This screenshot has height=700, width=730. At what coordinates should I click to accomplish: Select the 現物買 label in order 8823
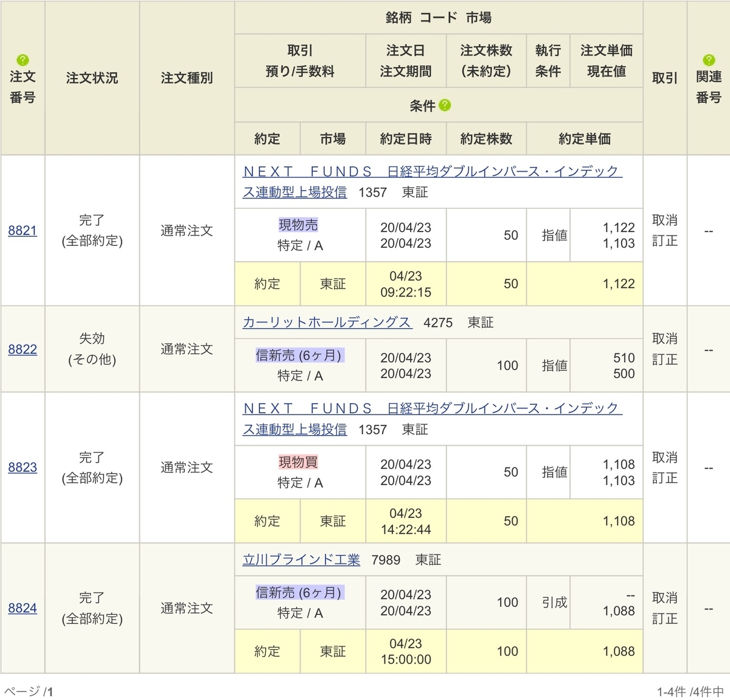pos(298,462)
